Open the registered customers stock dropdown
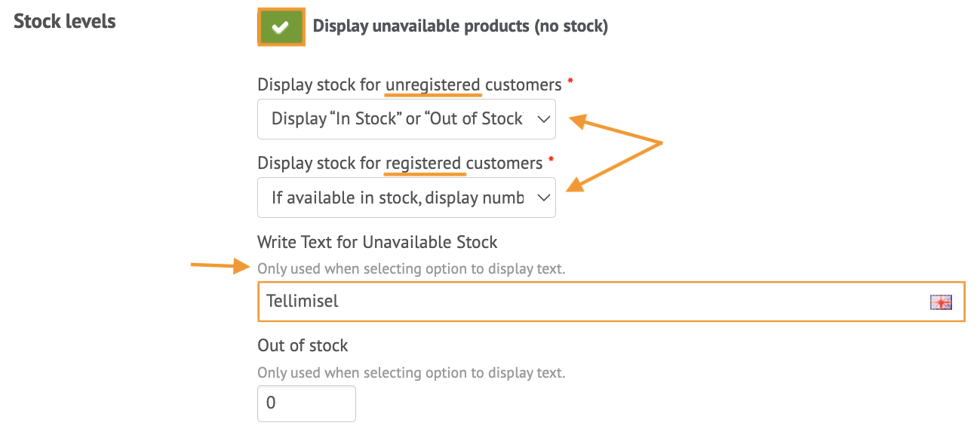The height and width of the screenshot is (444, 980). click(407, 198)
